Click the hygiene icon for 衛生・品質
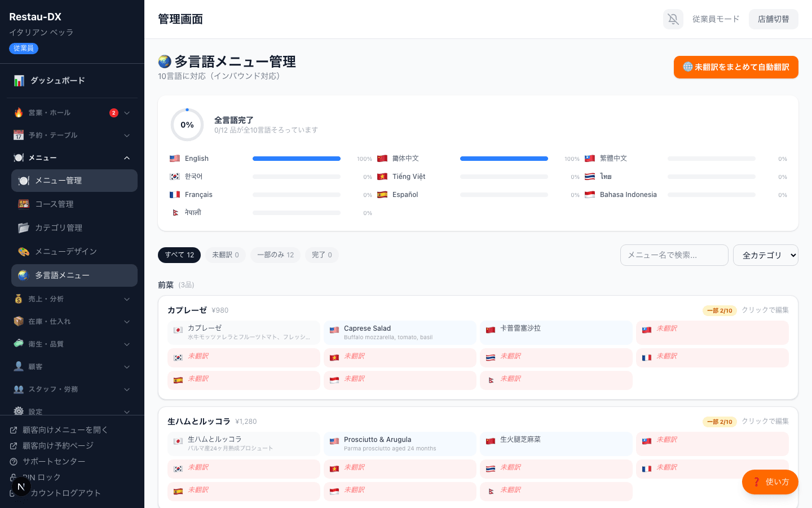The width and height of the screenshot is (812, 508). [x=19, y=344]
